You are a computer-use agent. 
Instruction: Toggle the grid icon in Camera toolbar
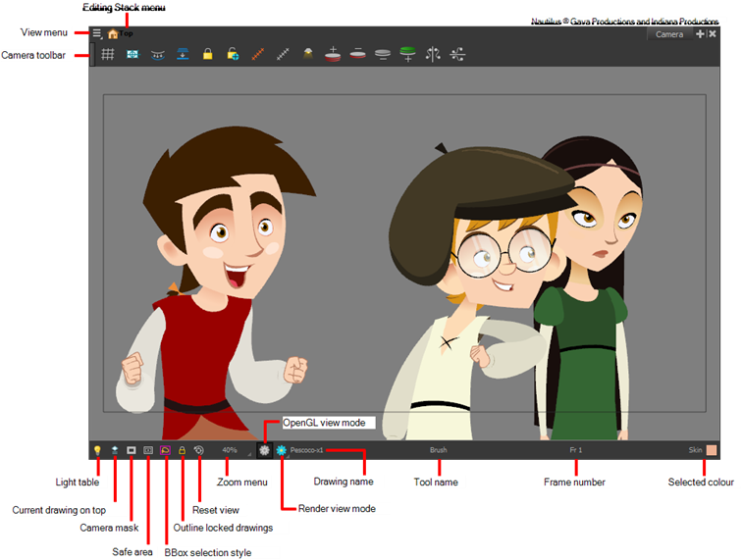pyautogui.click(x=108, y=55)
